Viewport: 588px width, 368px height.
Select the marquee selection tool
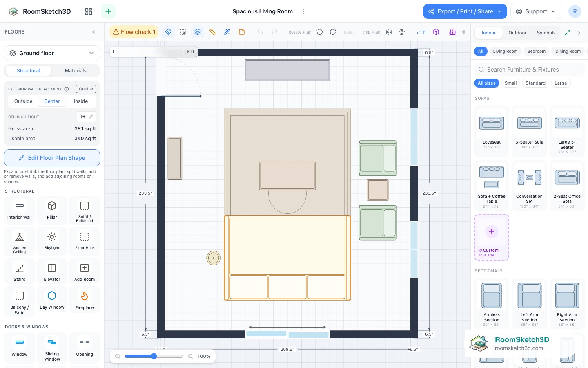point(183,32)
